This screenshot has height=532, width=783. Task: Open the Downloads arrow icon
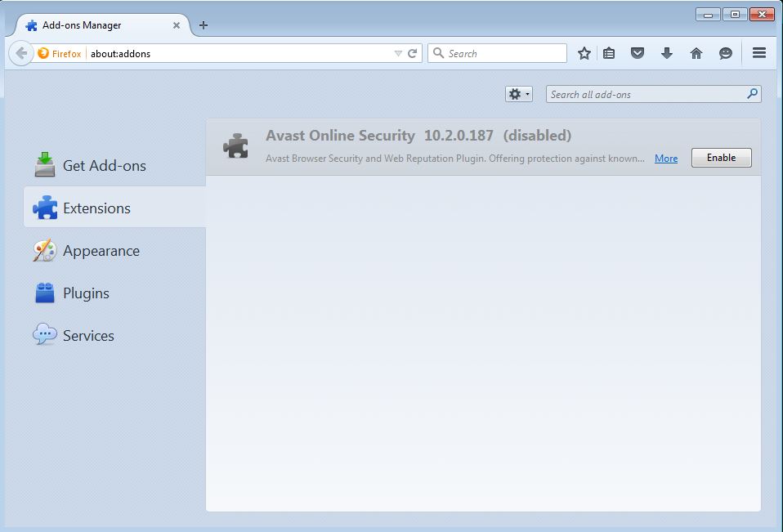pos(667,53)
